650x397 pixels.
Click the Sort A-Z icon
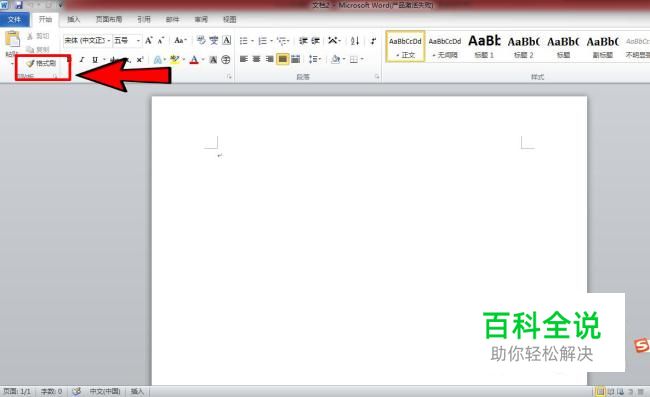tap(355, 41)
